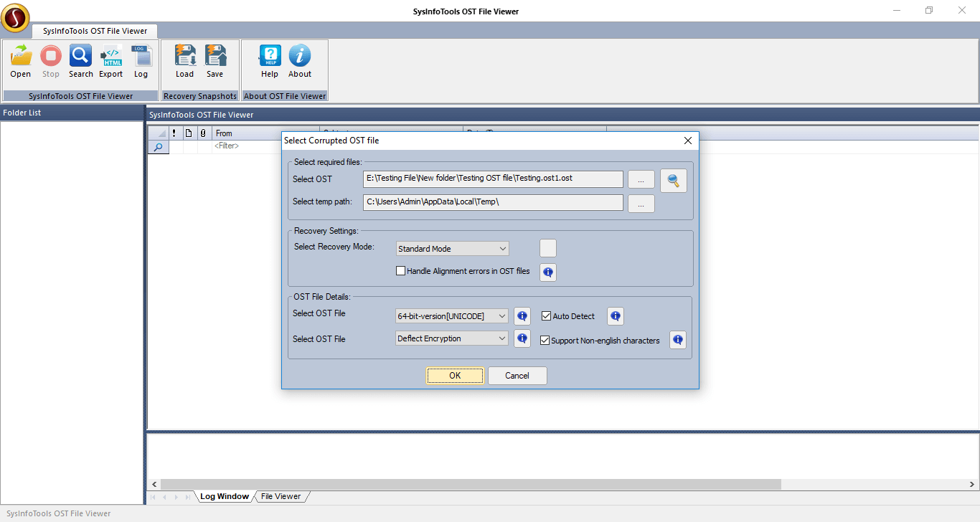Click the Cancel button in dialog
The width and height of the screenshot is (980, 522).
coord(517,376)
